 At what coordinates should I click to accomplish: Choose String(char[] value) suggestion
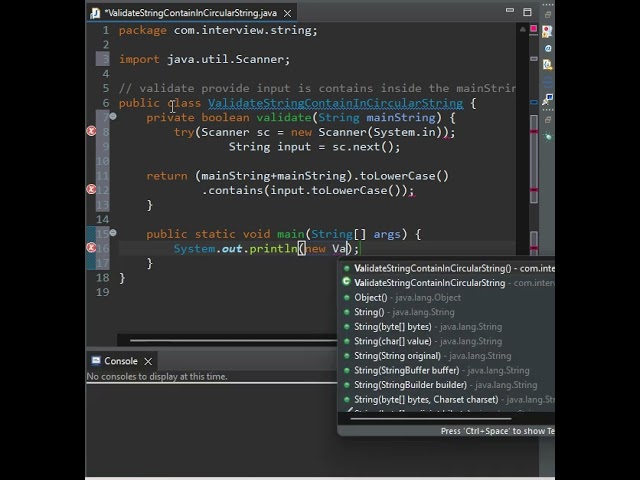pyautogui.click(x=448, y=341)
